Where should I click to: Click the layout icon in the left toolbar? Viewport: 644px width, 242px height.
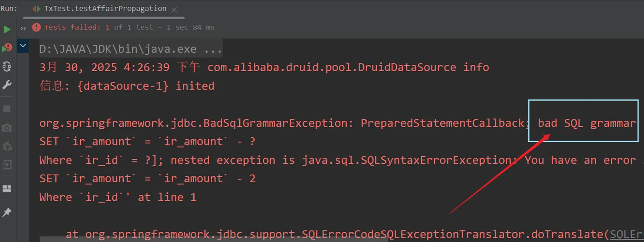coord(7,188)
